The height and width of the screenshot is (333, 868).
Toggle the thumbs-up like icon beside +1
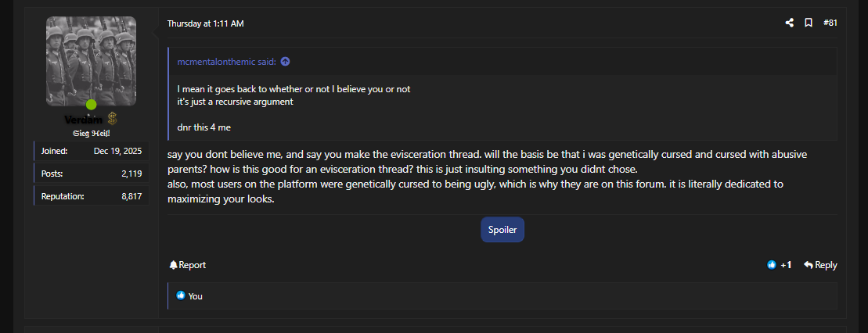click(772, 265)
